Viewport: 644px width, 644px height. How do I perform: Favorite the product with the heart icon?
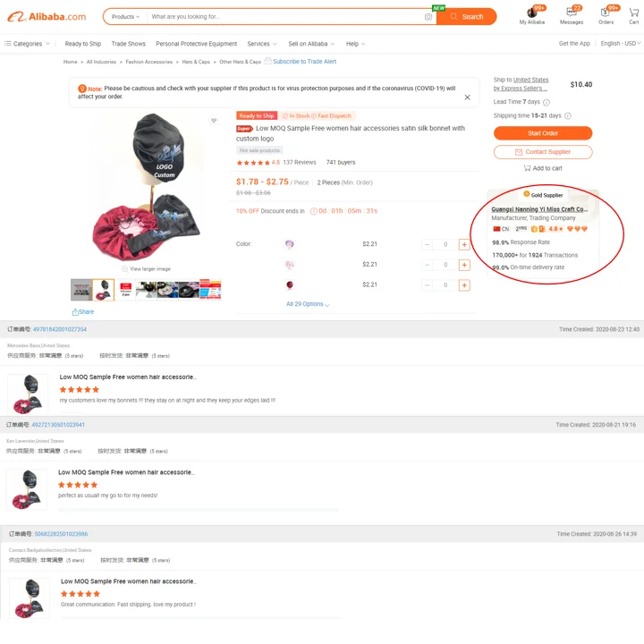tap(214, 121)
